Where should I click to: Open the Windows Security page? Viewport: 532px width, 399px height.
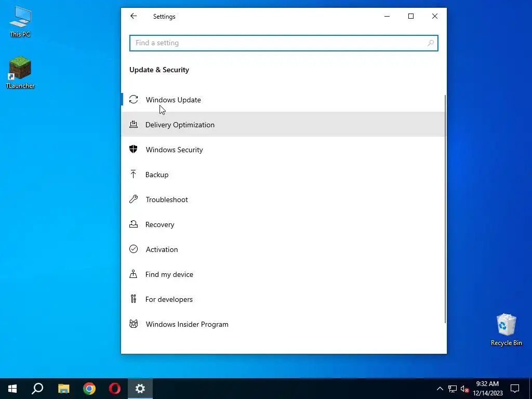[x=283, y=149]
